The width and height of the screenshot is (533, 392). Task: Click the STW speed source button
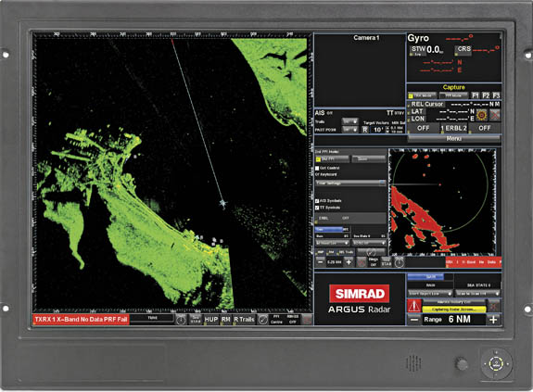point(418,50)
